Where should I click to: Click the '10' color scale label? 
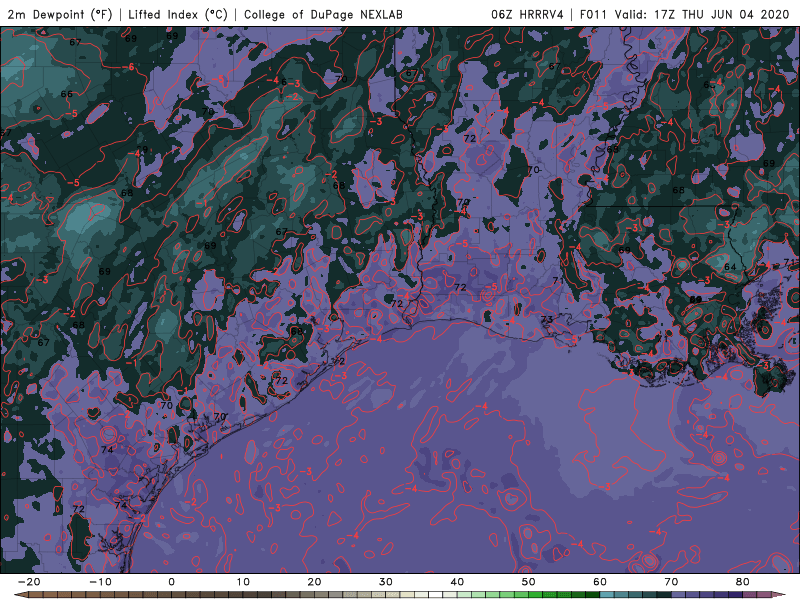pos(243,582)
